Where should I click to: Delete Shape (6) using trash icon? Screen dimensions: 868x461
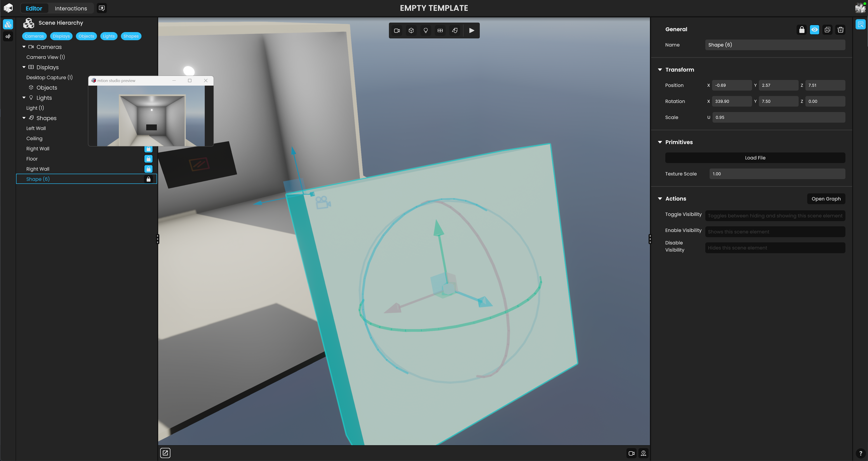[840, 30]
